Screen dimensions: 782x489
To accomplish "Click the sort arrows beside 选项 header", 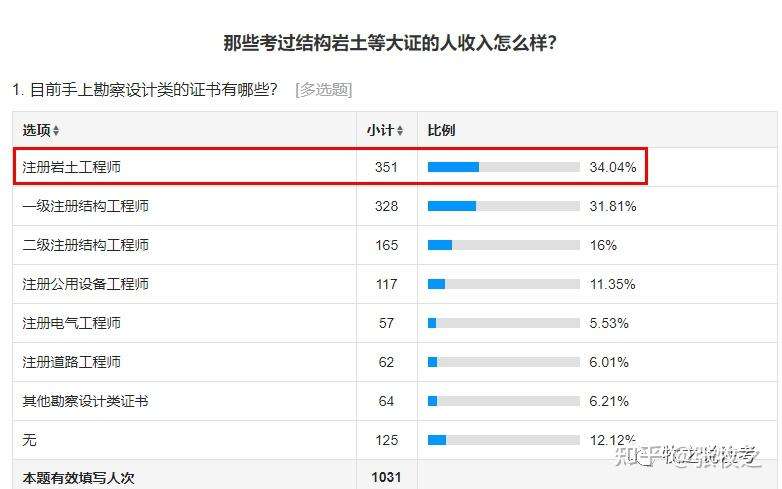I will pyautogui.click(x=56, y=131).
